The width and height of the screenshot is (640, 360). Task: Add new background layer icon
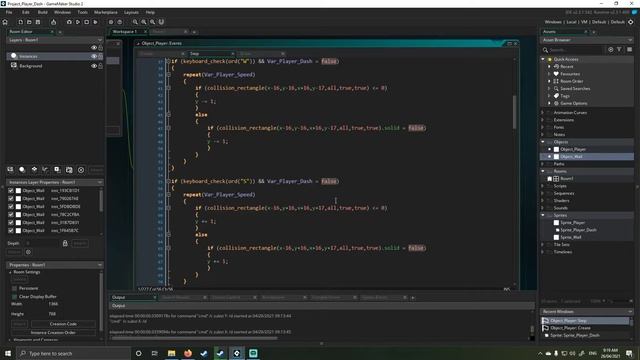click(10, 169)
